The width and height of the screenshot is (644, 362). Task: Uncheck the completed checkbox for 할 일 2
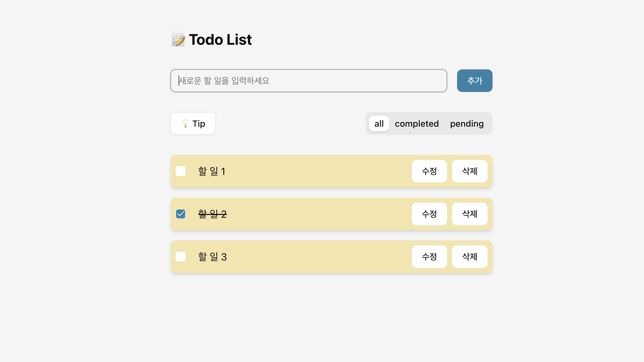coord(180,214)
